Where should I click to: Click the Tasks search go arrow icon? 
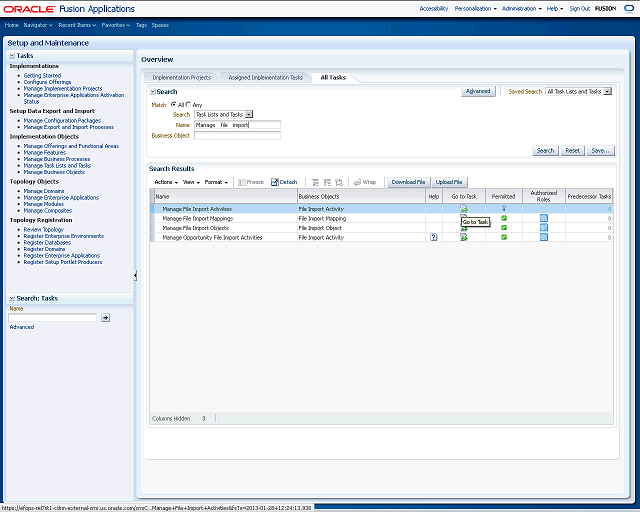click(106, 317)
